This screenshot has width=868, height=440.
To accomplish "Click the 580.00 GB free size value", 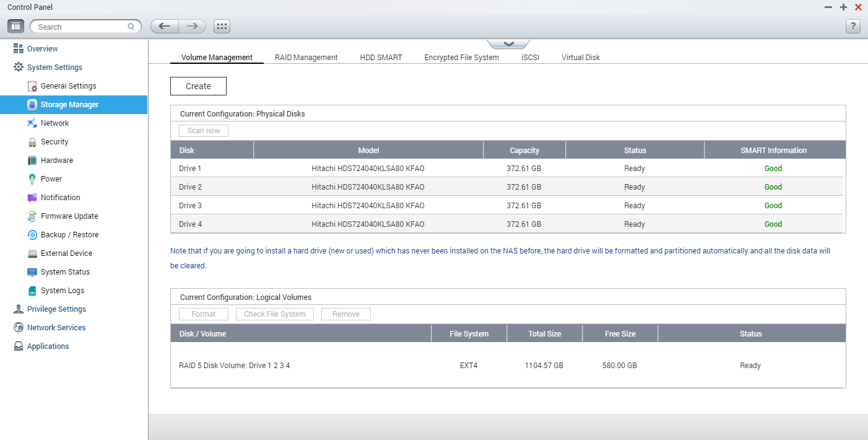I will 620,366.
